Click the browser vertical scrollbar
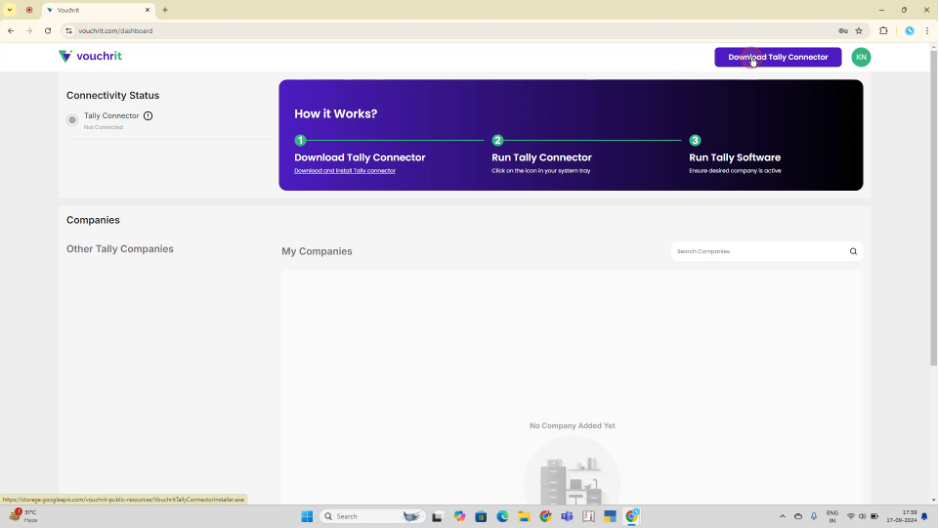The width and height of the screenshot is (939, 529). pos(933,210)
